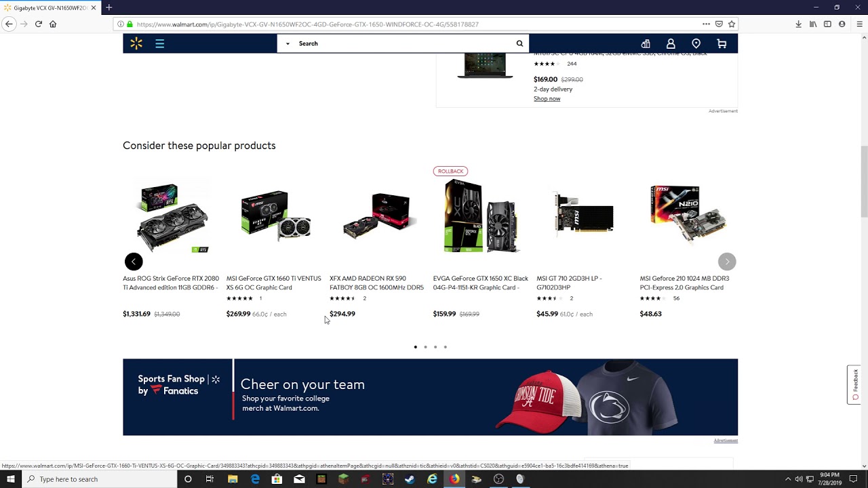The image size is (868, 488).
Task: Select the first carousel page dot
Action: pyautogui.click(x=416, y=347)
